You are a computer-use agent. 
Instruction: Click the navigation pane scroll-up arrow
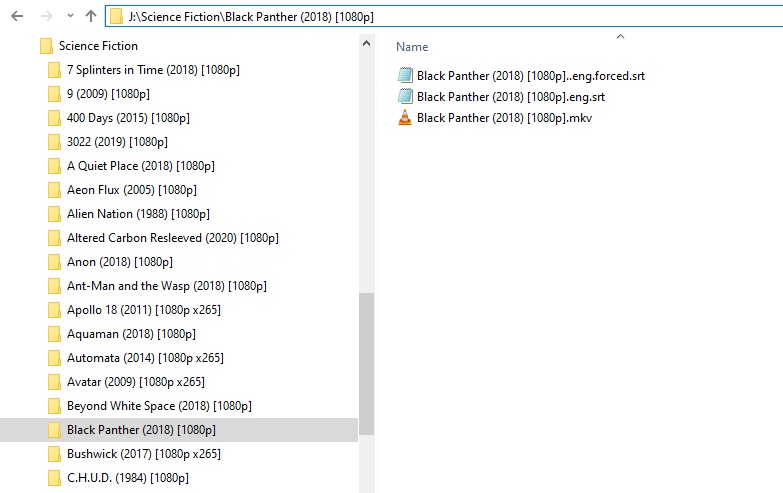click(x=366, y=43)
